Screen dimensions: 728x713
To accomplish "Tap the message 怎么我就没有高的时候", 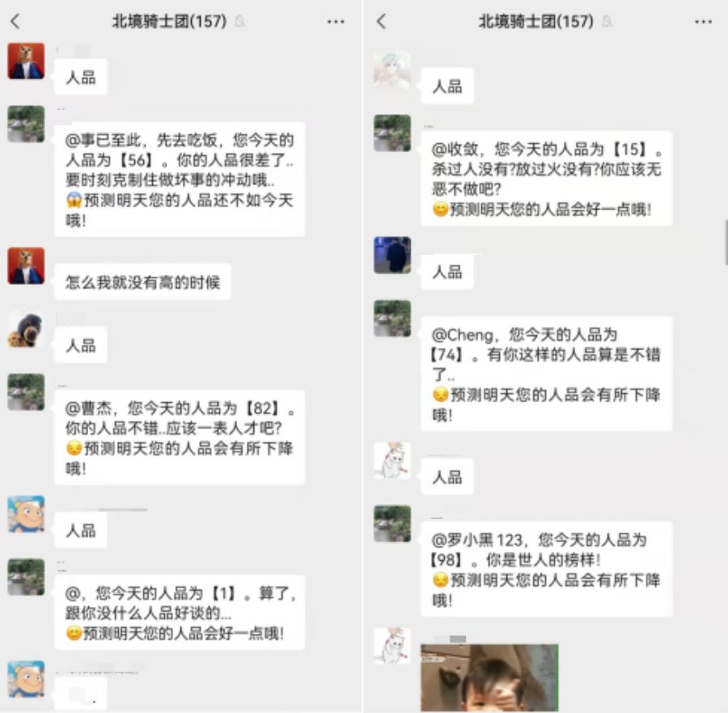I will click(142, 282).
